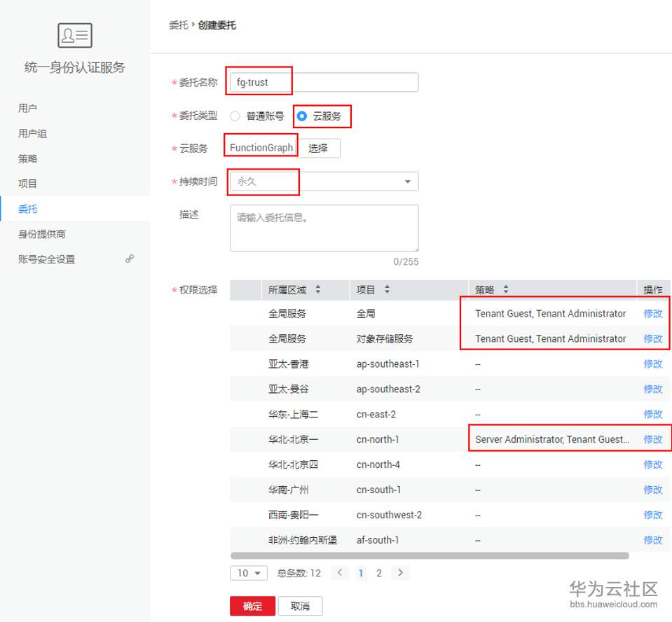672x622 pixels.
Task: Click 修改 on the cn-north-1 row
Action: 653,439
